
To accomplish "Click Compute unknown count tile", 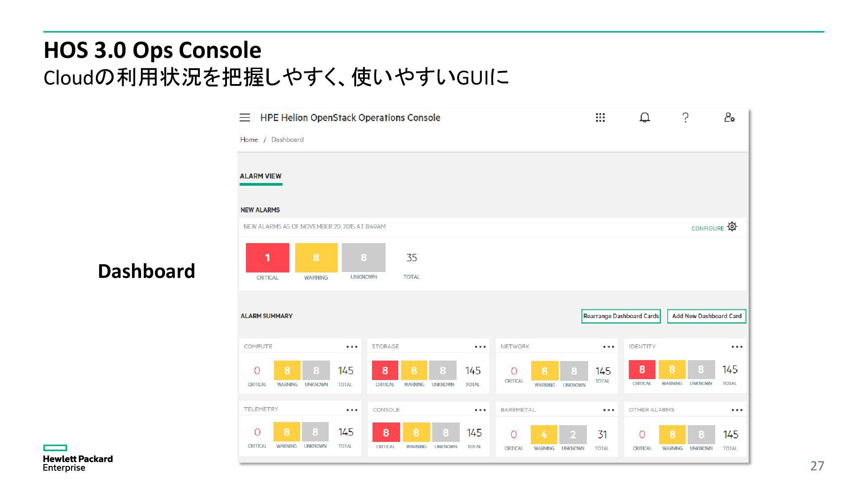I will coord(316,371).
